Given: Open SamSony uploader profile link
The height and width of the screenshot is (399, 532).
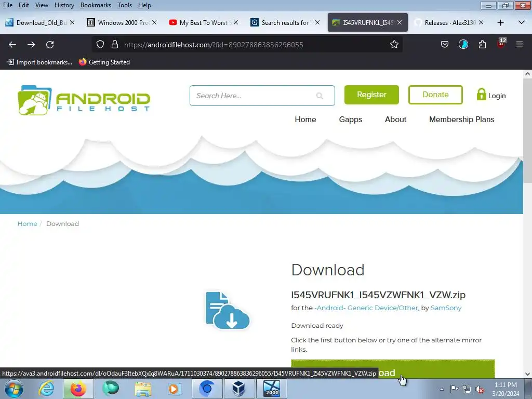Looking at the screenshot, I should tap(446, 308).
